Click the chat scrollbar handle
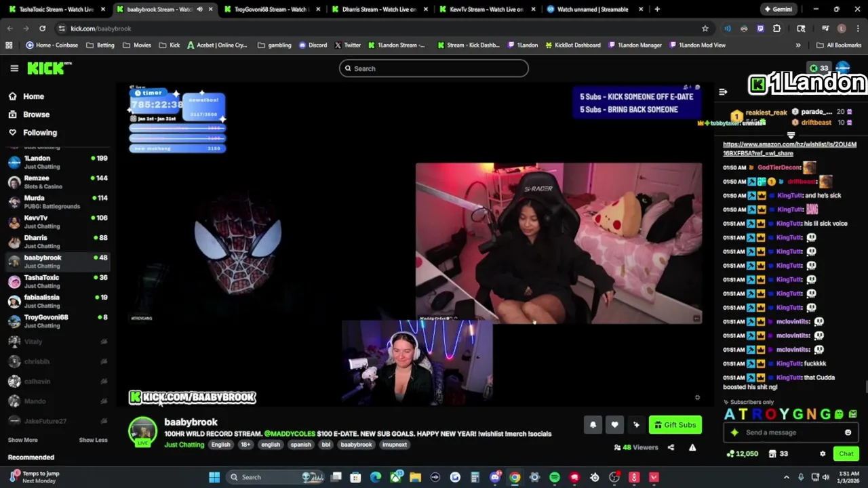The width and height of the screenshot is (868, 488). [x=866, y=387]
